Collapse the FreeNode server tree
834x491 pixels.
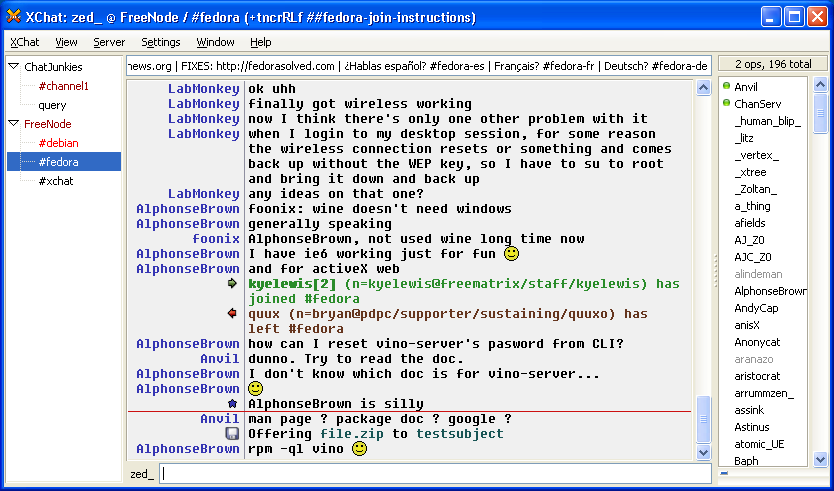(x=14, y=123)
